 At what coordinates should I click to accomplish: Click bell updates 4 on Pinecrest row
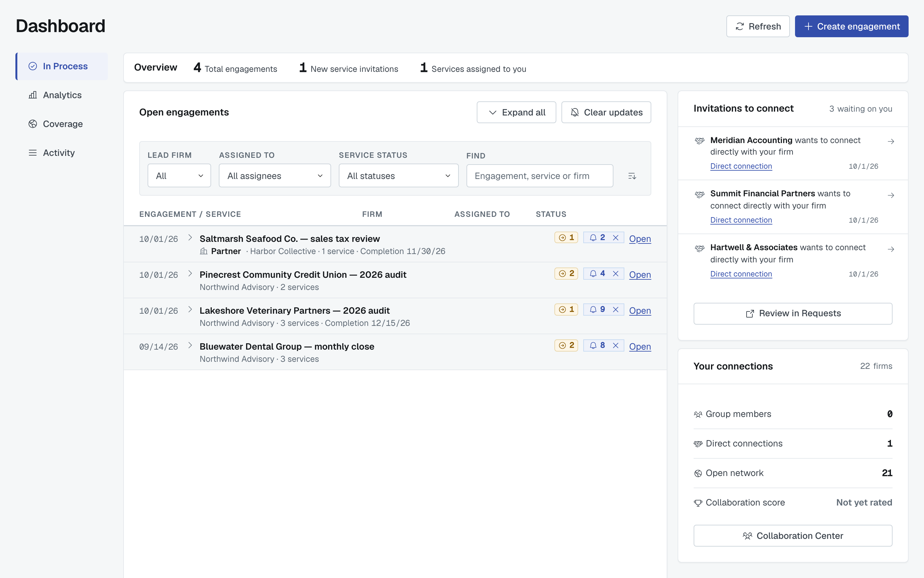coord(597,273)
